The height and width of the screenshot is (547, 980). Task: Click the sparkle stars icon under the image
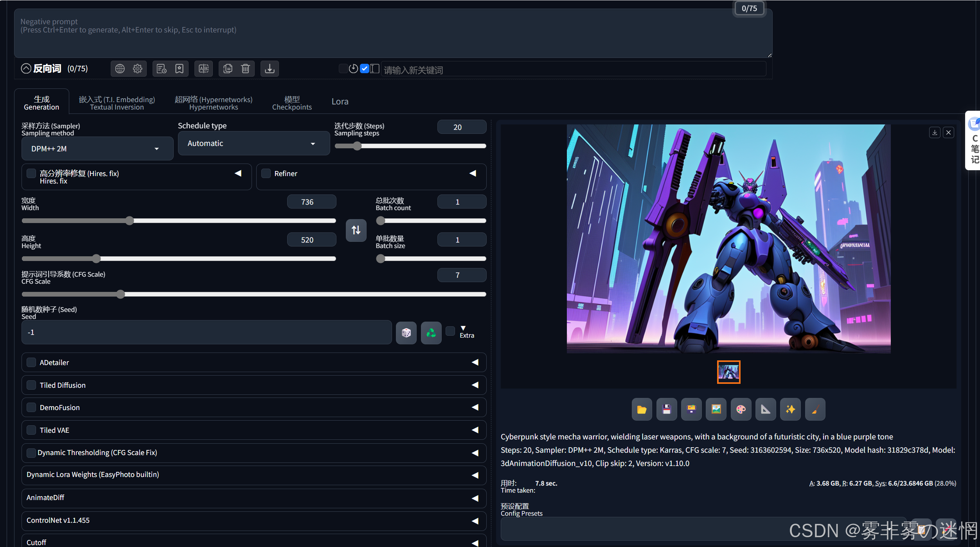tap(790, 409)
